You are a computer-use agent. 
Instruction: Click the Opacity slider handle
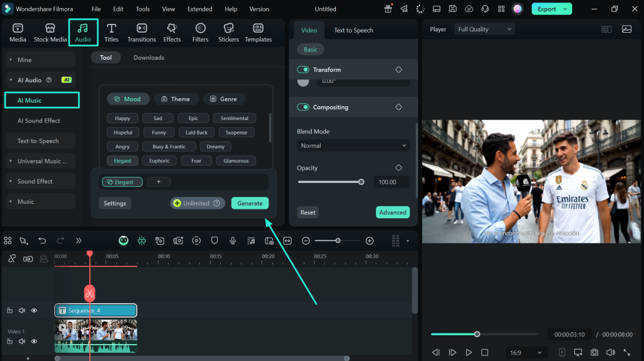point(361,182)
